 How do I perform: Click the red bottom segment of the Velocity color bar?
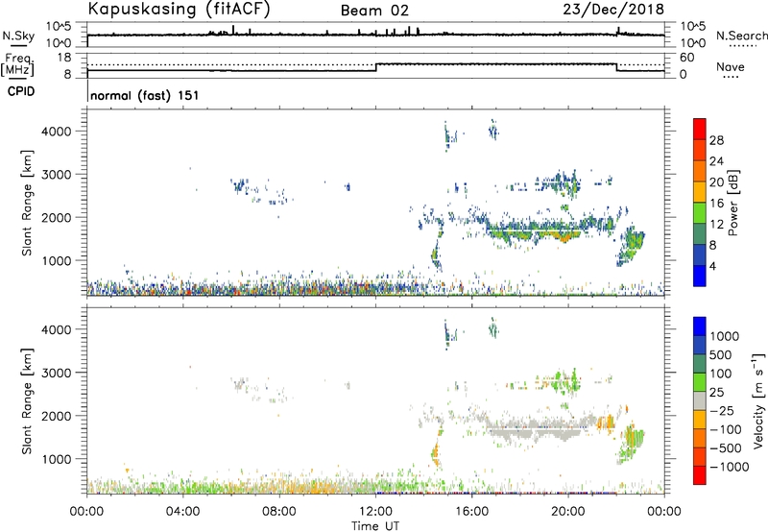(x=700, y=475)
